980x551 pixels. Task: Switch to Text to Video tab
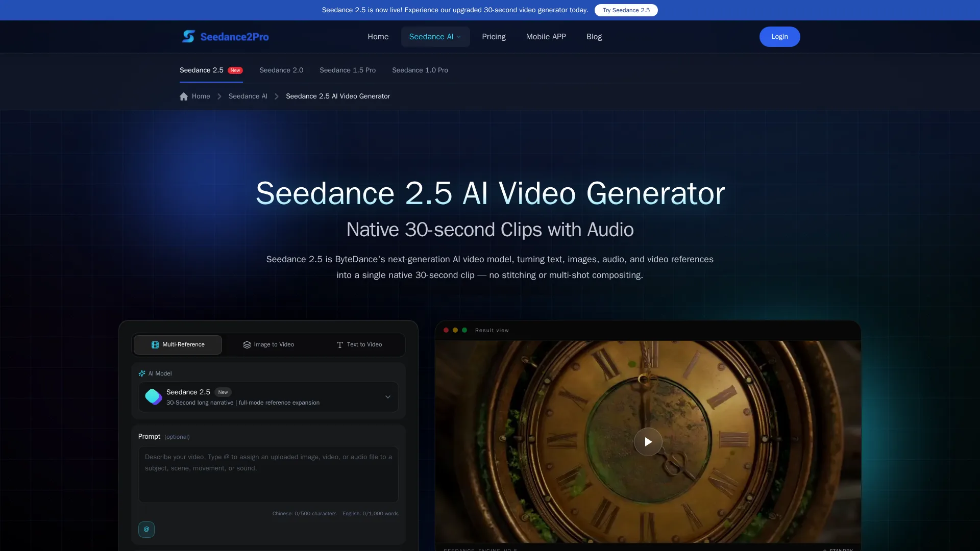click(359, 345)
